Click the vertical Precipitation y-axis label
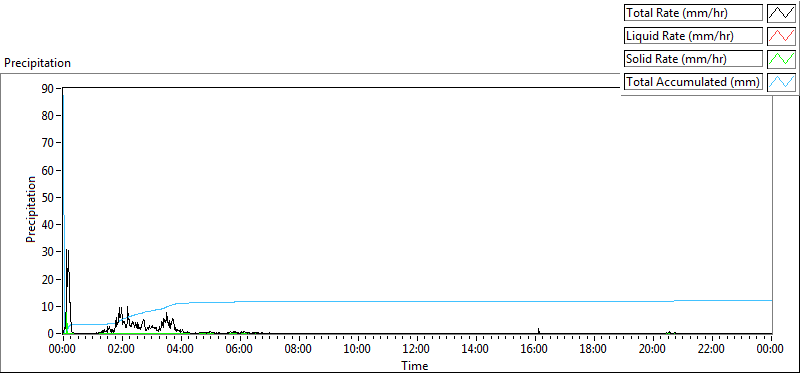Image resolution: width=800 pixels, height=373 pixels. pyautogui.click(x=31, y=210)
